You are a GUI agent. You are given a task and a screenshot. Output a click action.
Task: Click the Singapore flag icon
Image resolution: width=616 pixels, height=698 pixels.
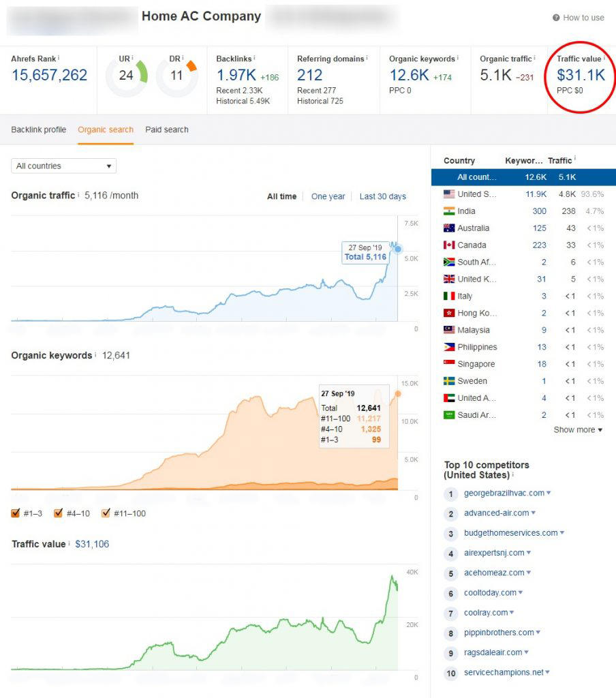point(449,364)
